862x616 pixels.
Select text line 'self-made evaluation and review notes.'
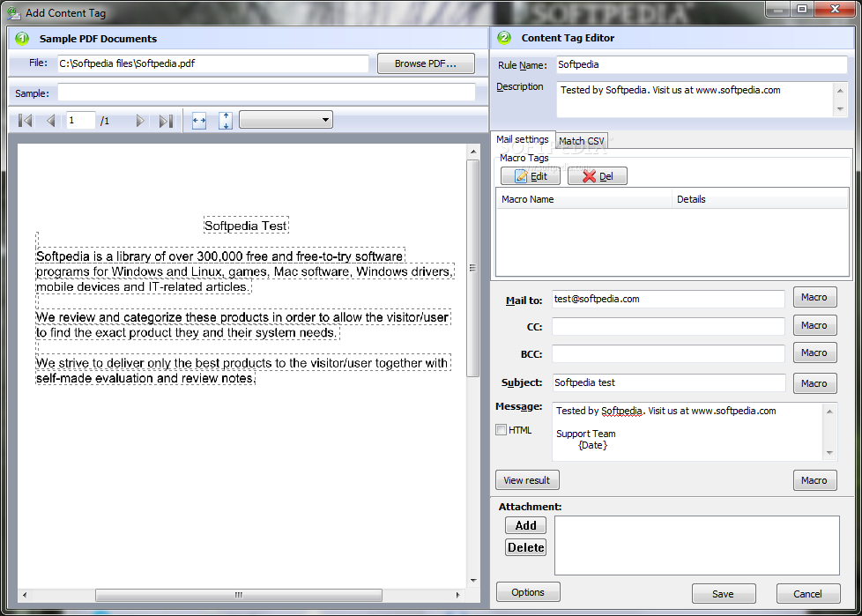[145, 378]
